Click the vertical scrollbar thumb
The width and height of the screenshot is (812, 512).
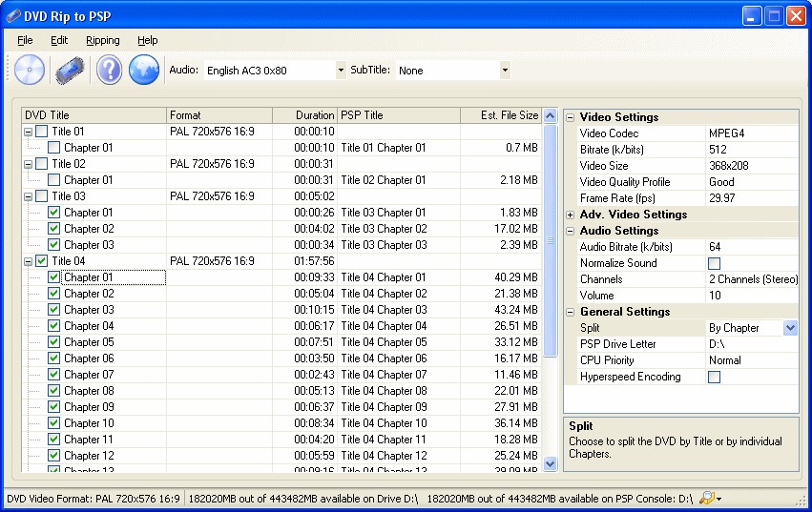tap(550, 240)
